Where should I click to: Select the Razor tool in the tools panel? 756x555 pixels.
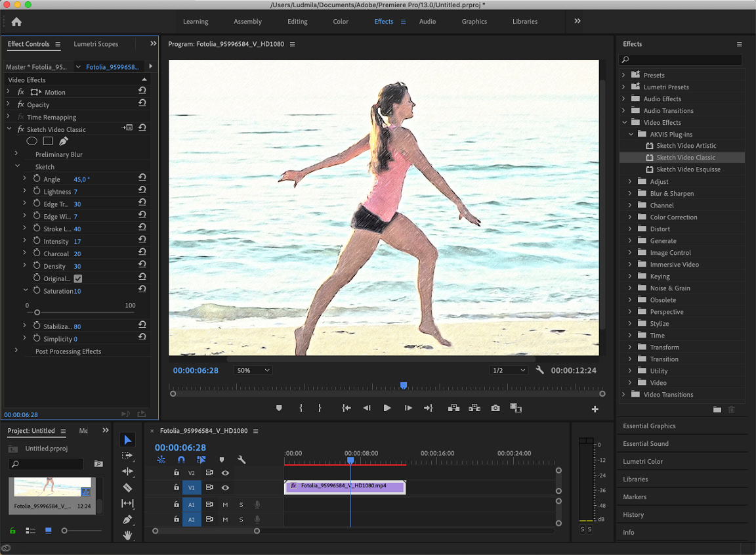(128, 487)
